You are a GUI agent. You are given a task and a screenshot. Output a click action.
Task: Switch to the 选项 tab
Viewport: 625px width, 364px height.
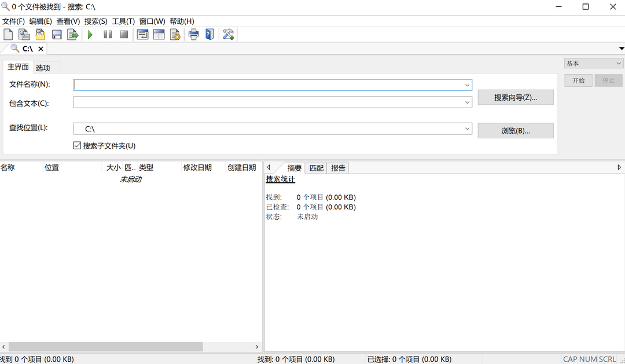click(x=43, y=68)
